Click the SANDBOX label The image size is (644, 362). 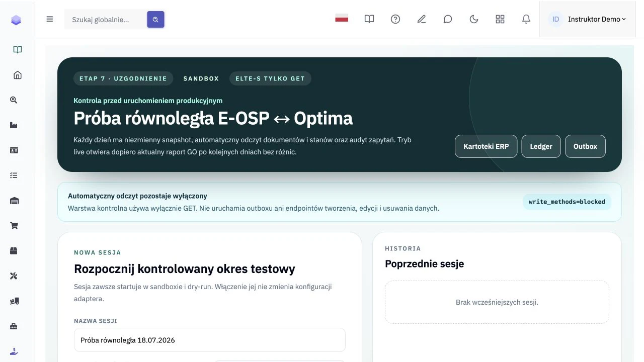(x=201, y=78)
